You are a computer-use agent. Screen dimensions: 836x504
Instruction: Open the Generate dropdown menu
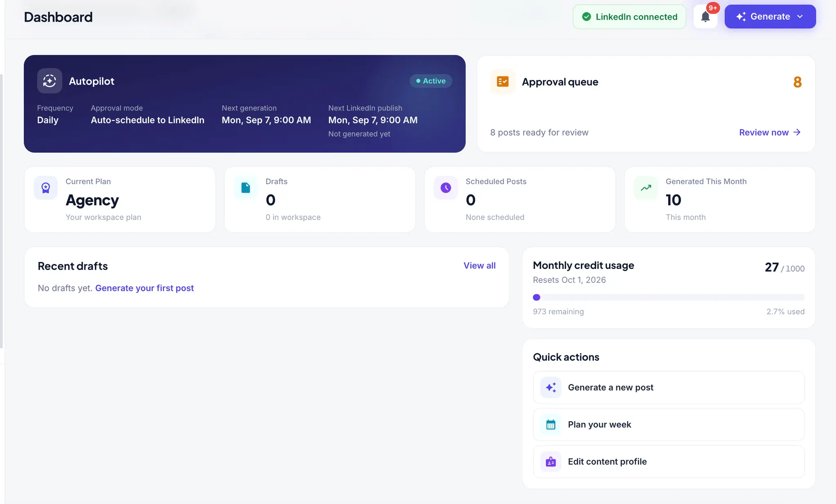(x=770, y=17)
